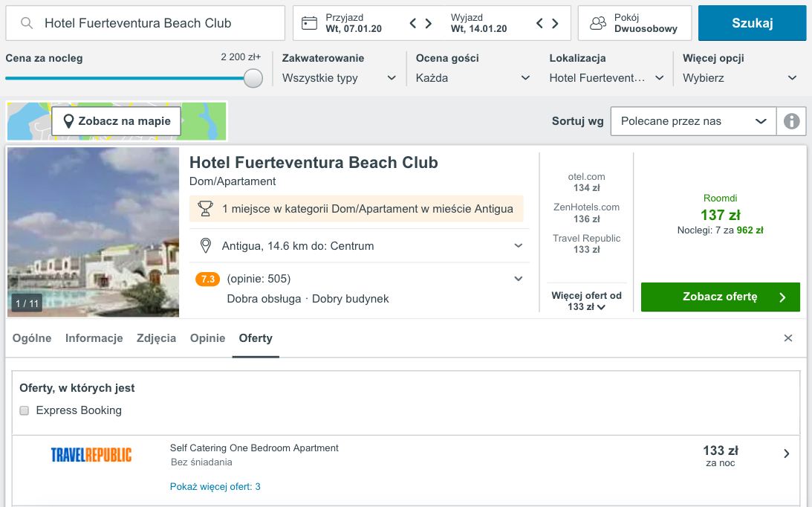Go to next arrival date
The width and height of the screenshot is (812, 507).
coord(428,23)
